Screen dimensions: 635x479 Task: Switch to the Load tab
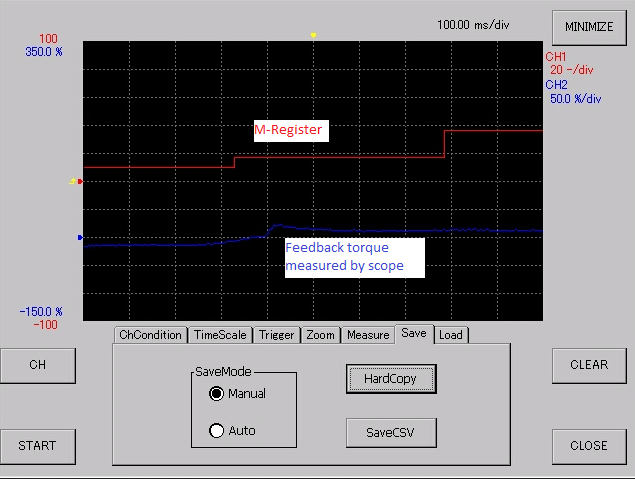click(x=451, y=335)
